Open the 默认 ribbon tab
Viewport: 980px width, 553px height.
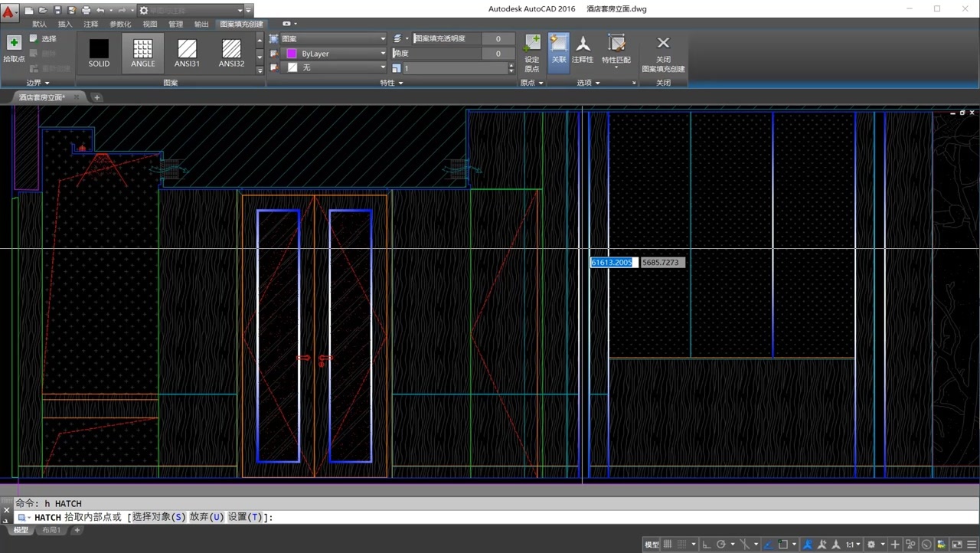[39, 25]
